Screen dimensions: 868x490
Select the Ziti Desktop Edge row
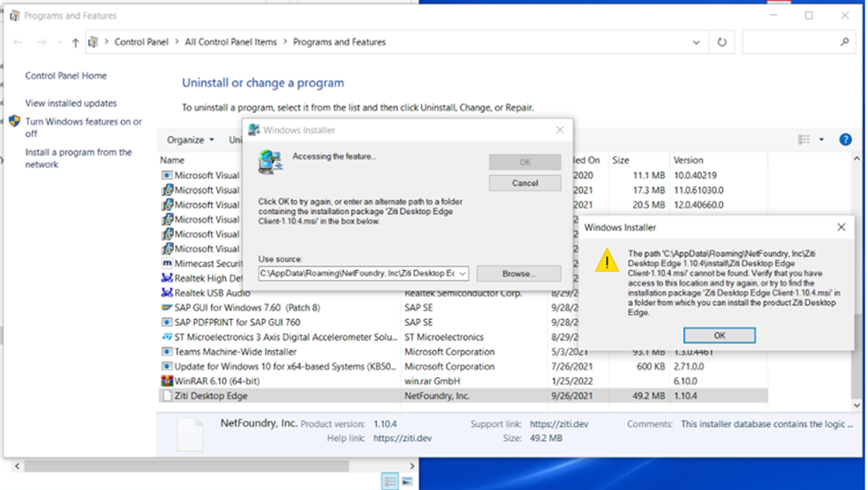click(x=463, y=396)
